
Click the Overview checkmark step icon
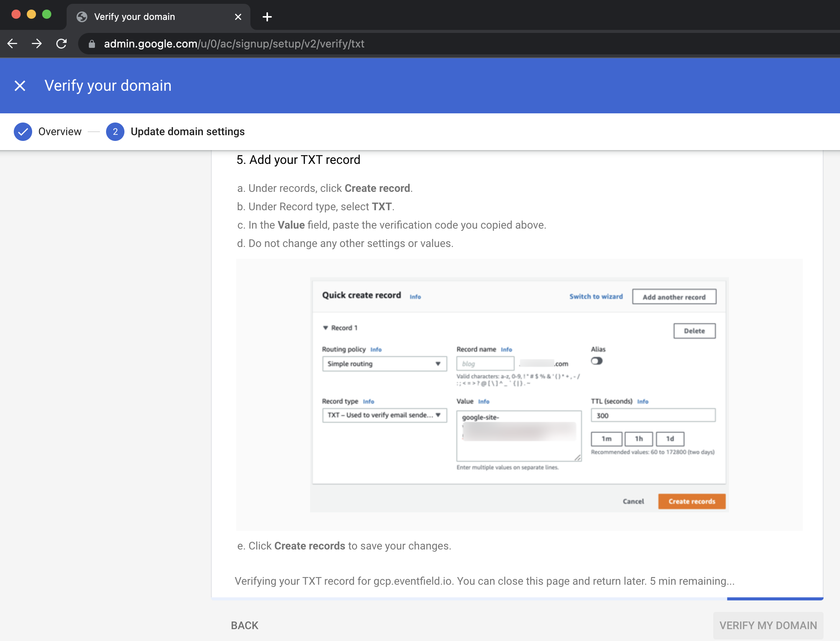coord(23,132)
